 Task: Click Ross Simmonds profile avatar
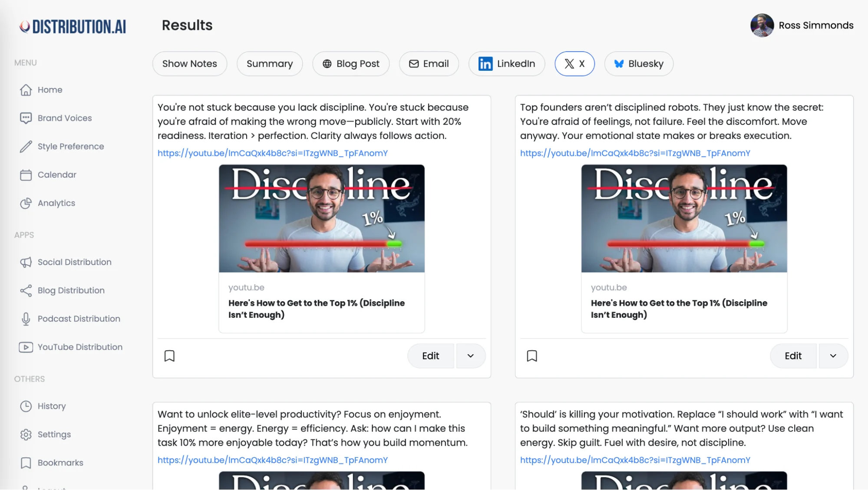pyautogui.click(x=762, y=26)
